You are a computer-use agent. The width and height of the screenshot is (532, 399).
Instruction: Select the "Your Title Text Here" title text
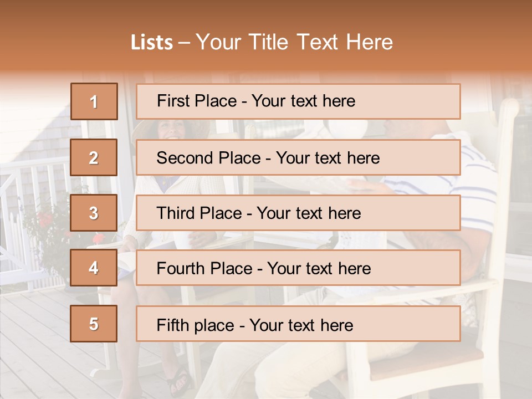pyautogui.click(x=294, y=43)
